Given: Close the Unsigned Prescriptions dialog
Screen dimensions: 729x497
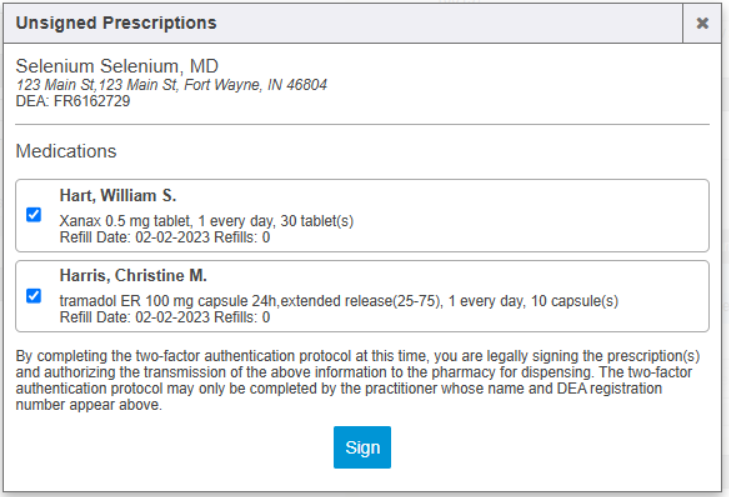Looking at the screenshot, I should tap(703, 23).
